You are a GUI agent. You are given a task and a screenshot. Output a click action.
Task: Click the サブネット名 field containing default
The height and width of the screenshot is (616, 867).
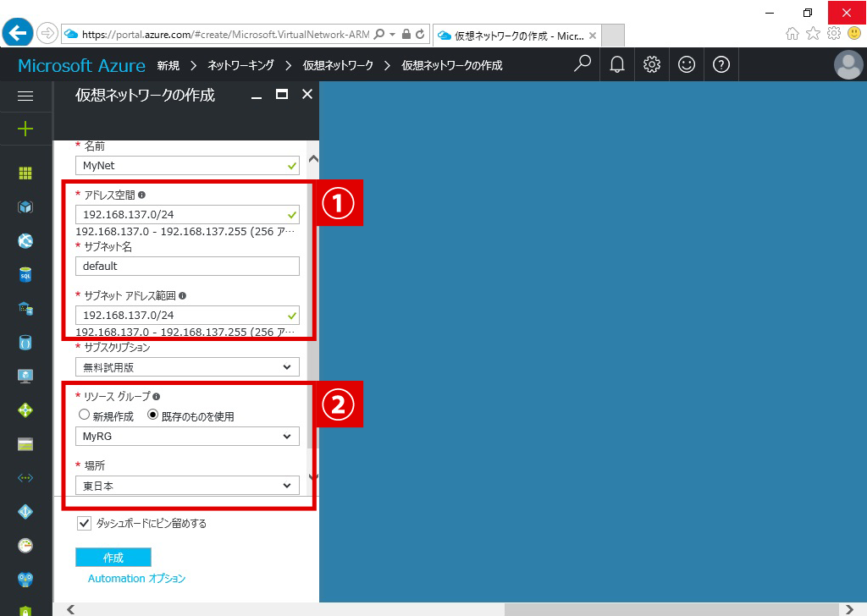pyautogui.click(x=187, y=267)
